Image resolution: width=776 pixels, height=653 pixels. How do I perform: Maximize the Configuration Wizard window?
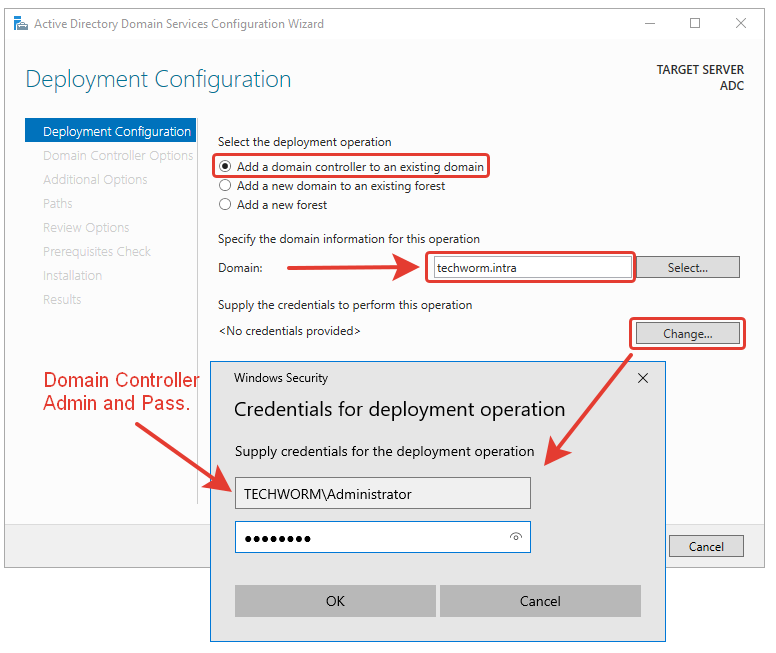pos(695,23)
